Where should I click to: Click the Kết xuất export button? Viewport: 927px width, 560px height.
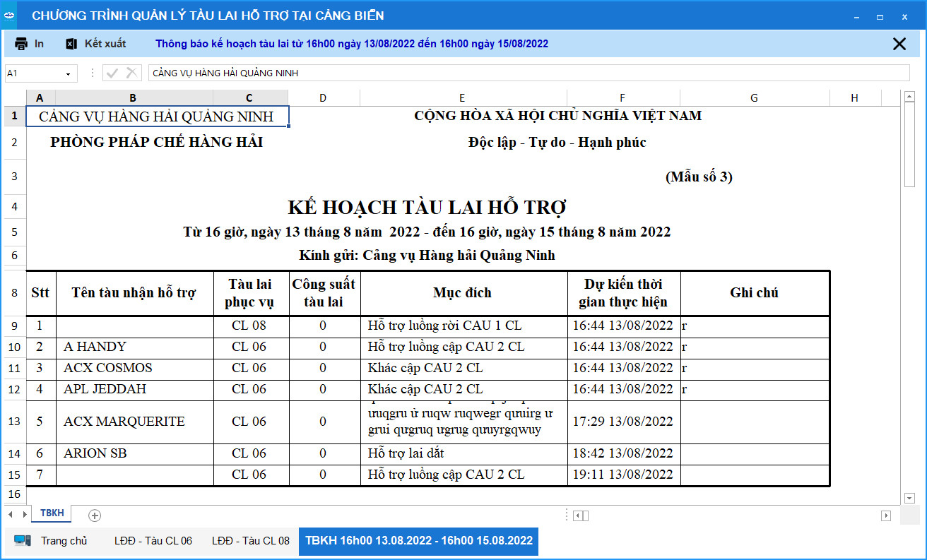coord(105,44)
